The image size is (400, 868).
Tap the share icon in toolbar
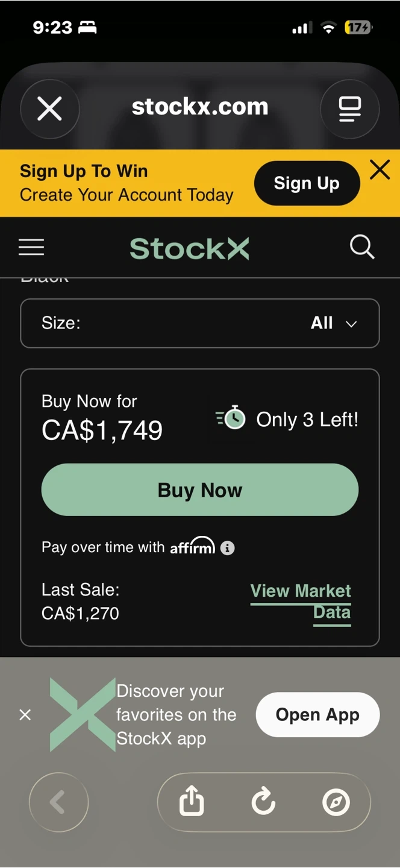tap(192, 802)
